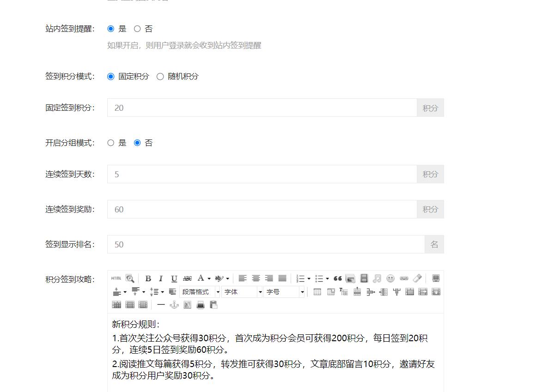Click the ordered list icon
560x392 pixels.
pyautogui.click(x=301, y=278)
